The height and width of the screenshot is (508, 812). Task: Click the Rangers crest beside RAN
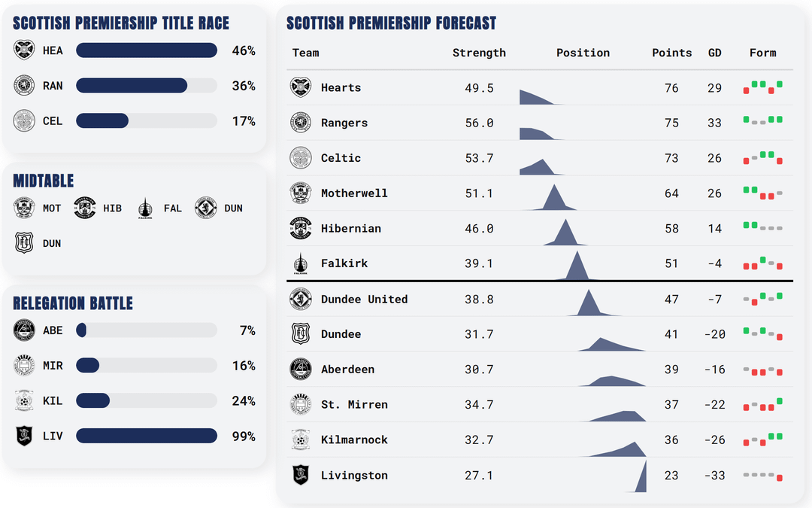click(25, 86)
